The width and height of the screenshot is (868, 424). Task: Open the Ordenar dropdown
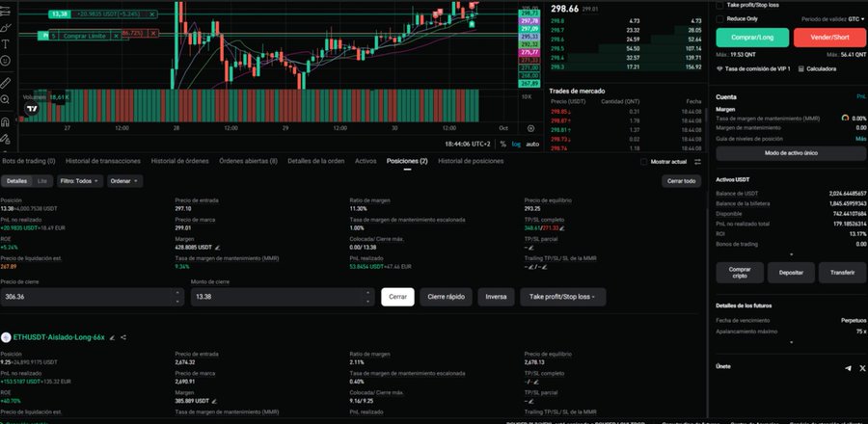(125, 181)
